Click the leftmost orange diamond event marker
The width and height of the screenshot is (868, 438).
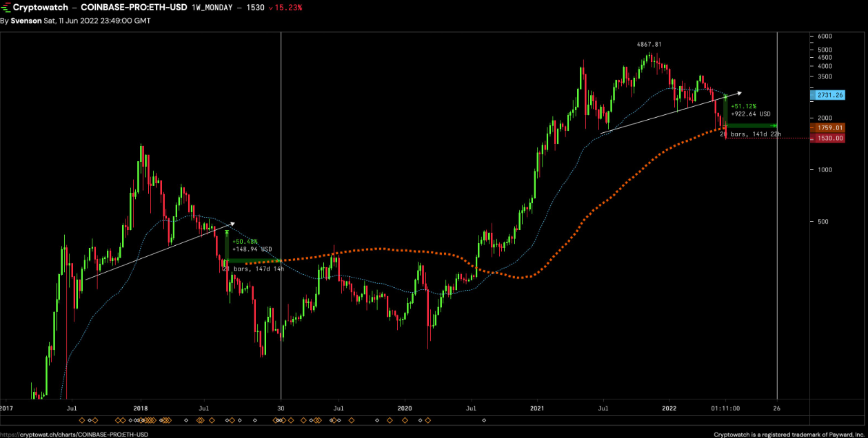coord(81,420)
